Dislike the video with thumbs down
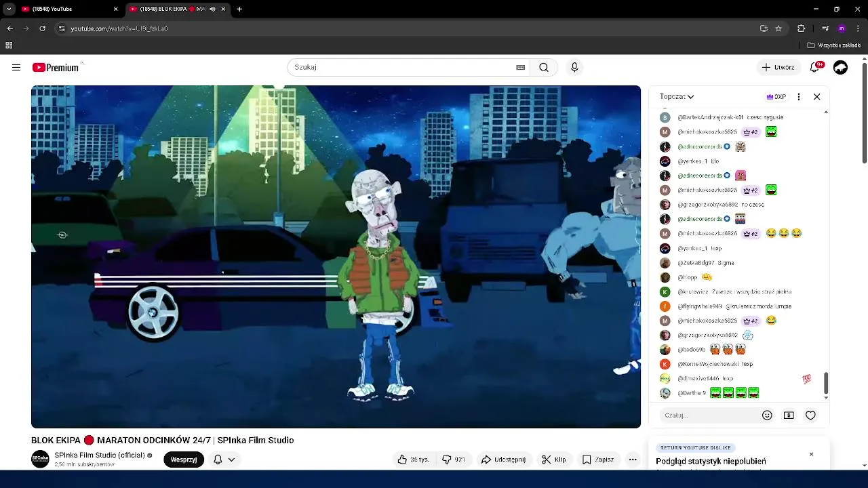Viewport: 868px width, 488px height. coord(454,460)
